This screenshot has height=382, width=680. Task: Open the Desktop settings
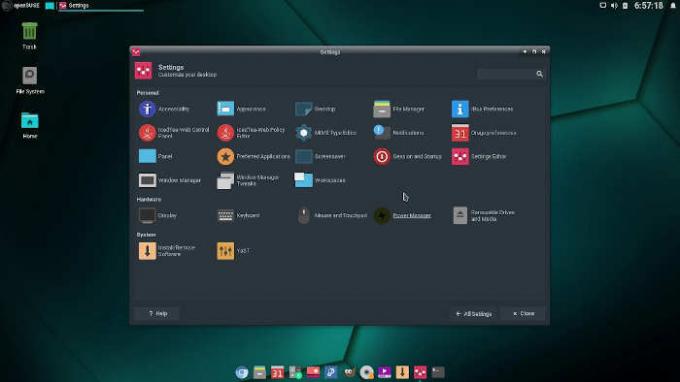(x=315, y=109)
